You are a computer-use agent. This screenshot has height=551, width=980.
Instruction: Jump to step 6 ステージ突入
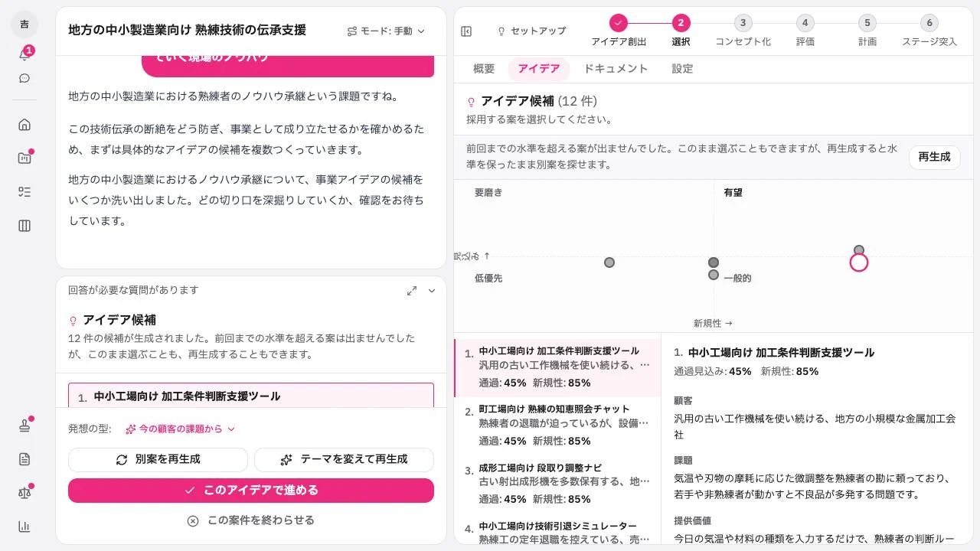click(x=929, y=31)
